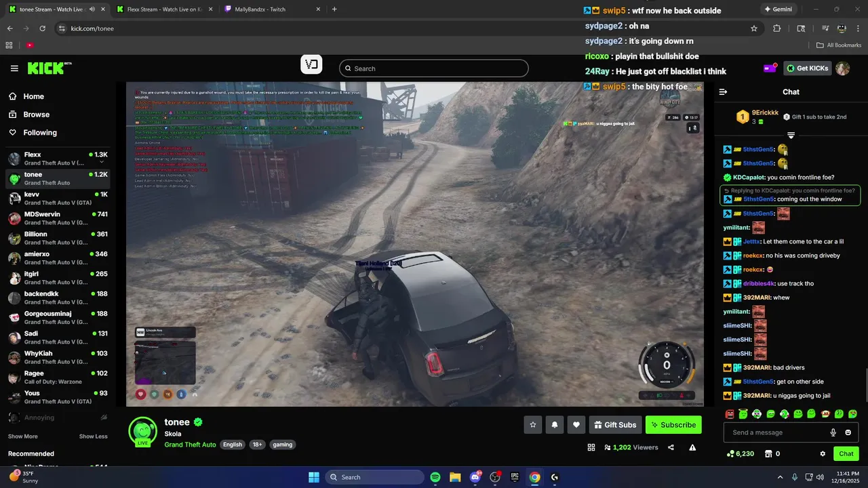Open the Epic Games launcher from the taskbar
868x488 pixels.
(515, 477)
